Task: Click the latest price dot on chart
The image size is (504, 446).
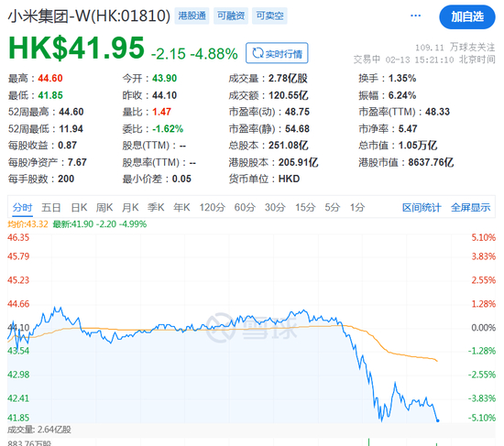Action: point(437,420)
